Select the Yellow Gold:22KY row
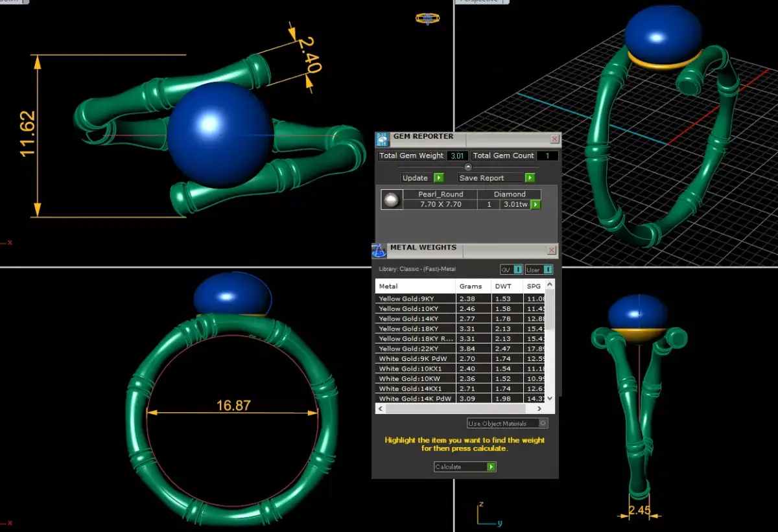Viewport: 778px width, 532px height. 460,349
